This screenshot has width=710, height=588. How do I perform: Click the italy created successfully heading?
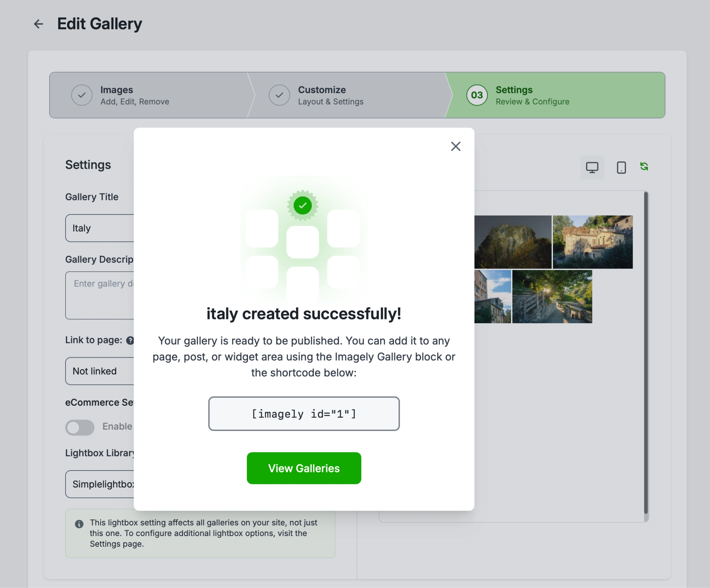click(304, 314)
